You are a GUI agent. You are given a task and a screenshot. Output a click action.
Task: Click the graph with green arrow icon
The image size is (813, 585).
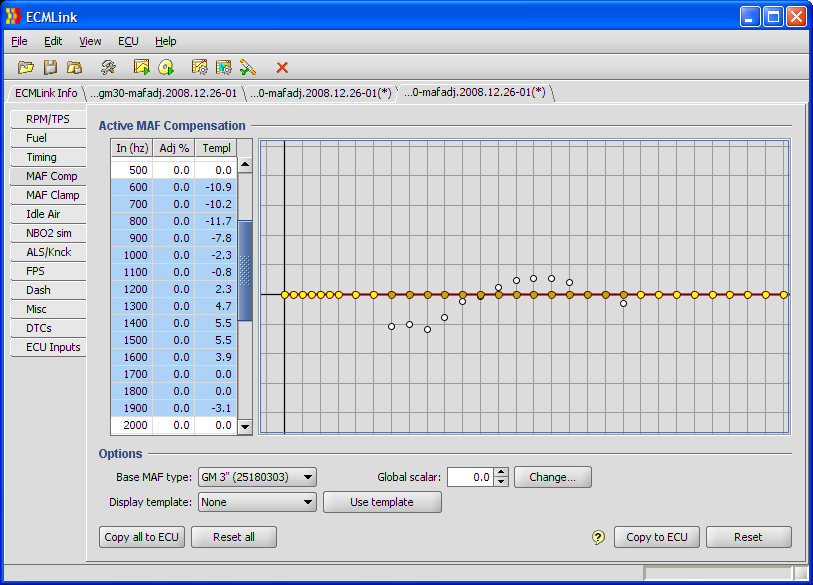(142, 67)
